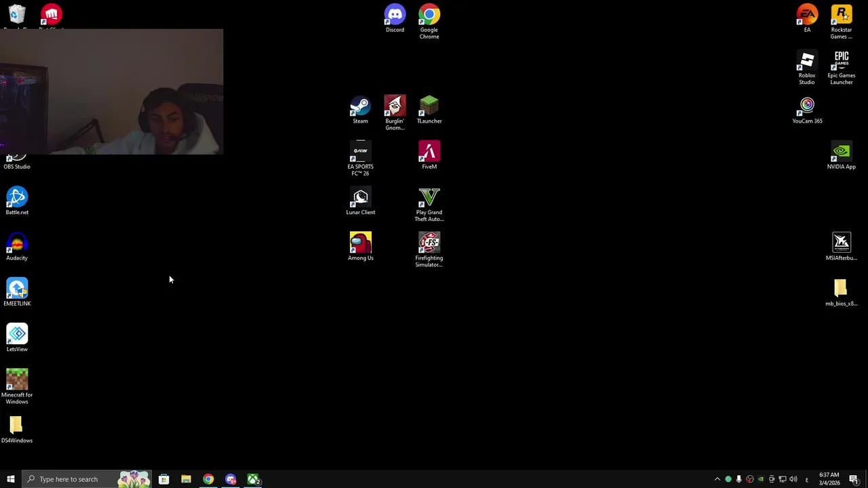This screenshot has width=868, height=488.
Task: Open the Meet Now camera tray icon
Action: point(772,479)
